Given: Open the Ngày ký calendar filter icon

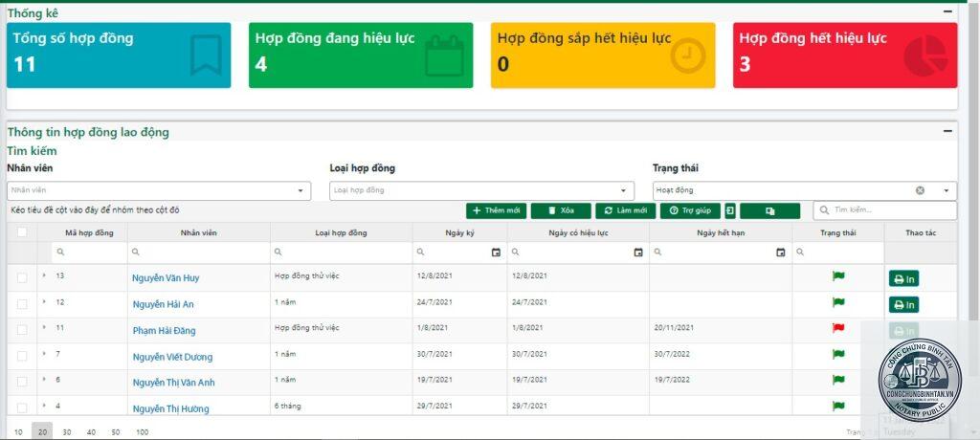Looking at the screenshot, I should pos(496,253).
